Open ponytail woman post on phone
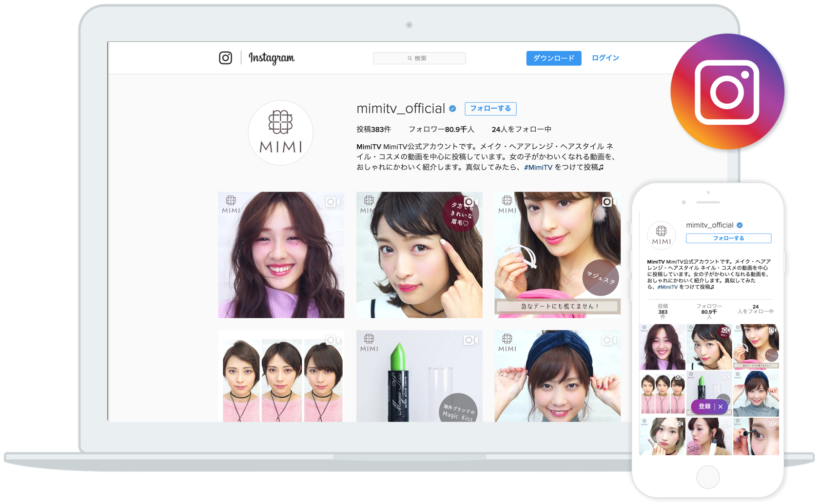The image size is (819, 504). (x=709, y=436)
